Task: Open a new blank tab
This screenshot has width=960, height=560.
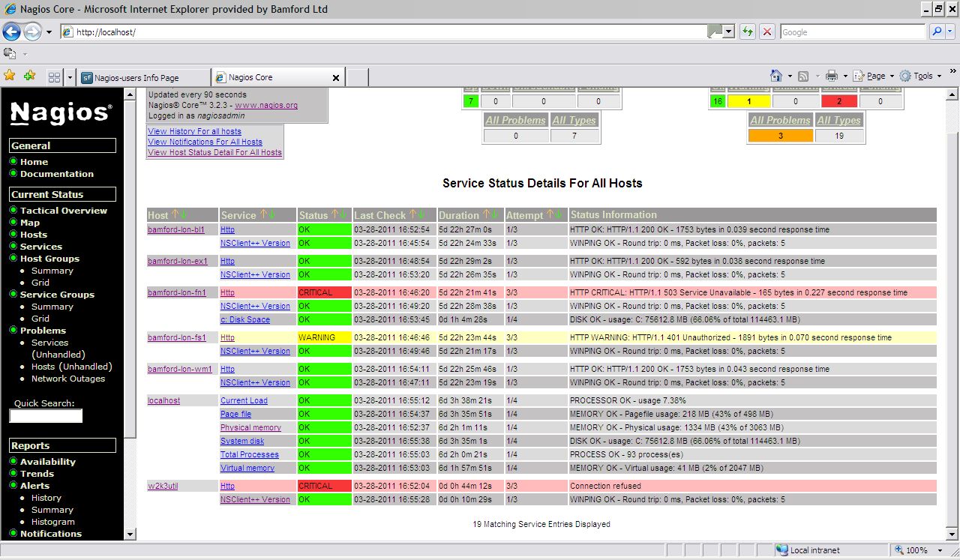Action: pos(358,77)
